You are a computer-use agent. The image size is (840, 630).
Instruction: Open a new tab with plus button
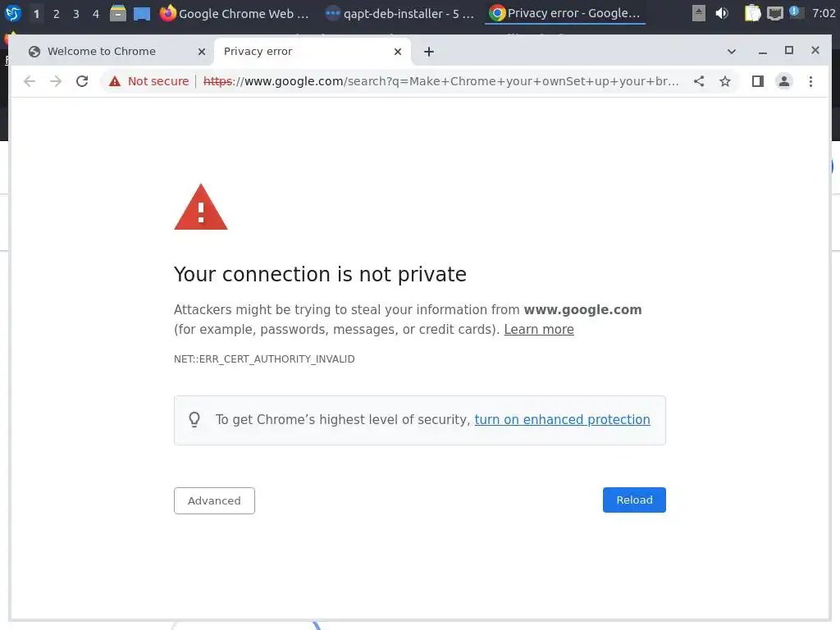click(428, 51)
